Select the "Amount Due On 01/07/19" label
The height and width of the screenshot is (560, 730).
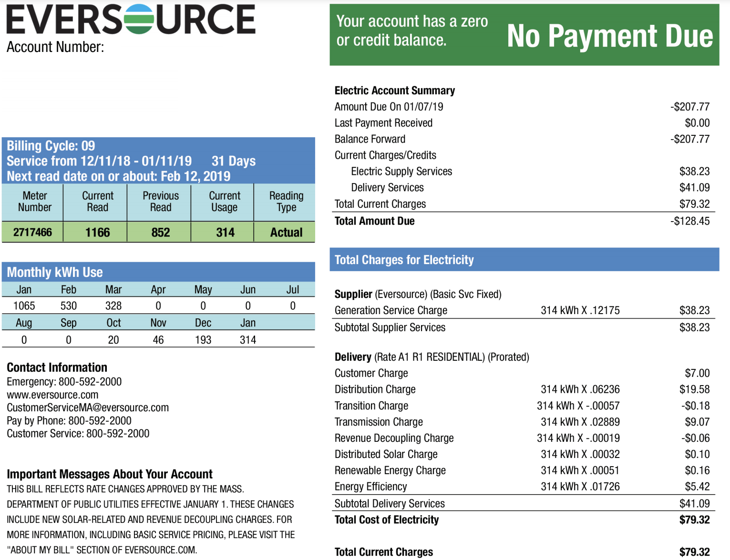click(389, 107)
